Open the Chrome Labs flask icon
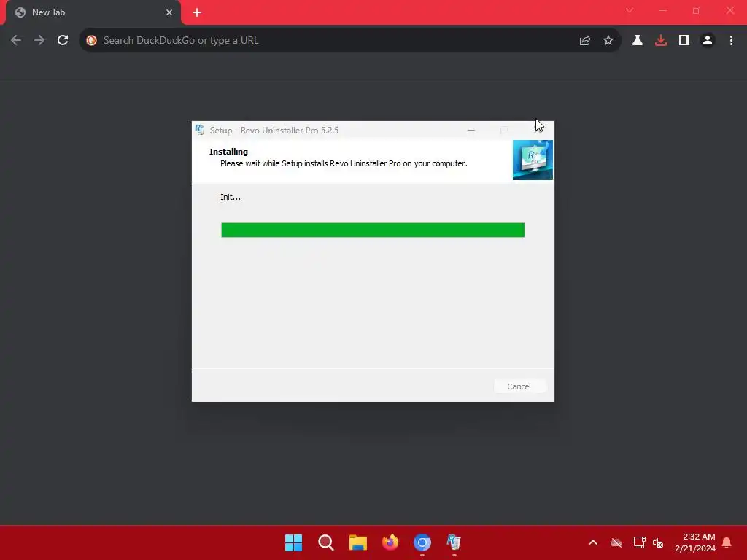747x560 pixels. [x=638, y=41]
